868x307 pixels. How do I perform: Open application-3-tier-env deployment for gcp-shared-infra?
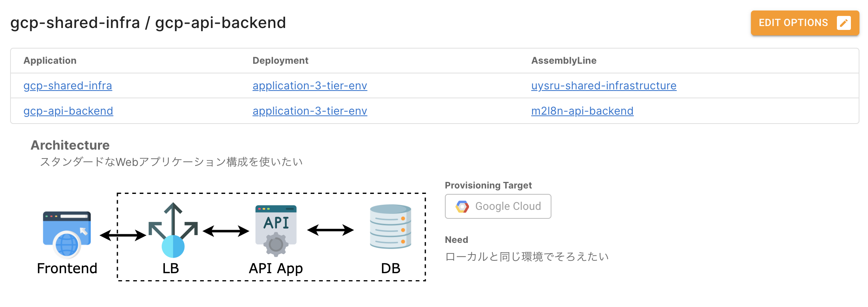click(x=310, y=85)
